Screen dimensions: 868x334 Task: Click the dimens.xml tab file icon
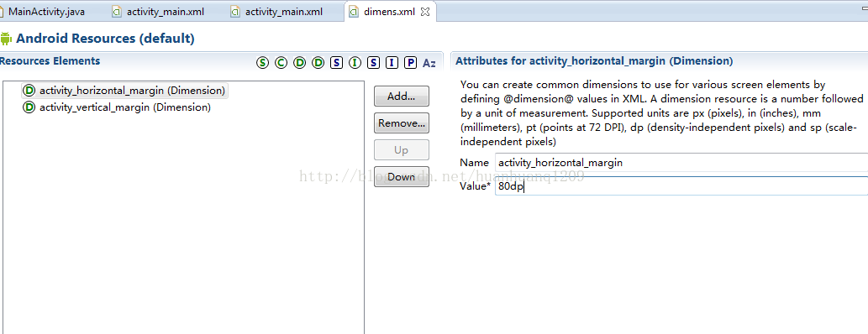tap(353, 12)
